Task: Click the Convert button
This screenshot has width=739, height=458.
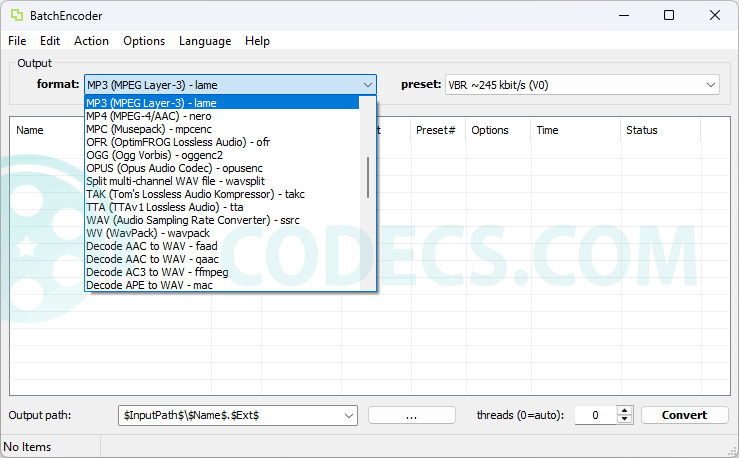Action: click(x=684, y=415)
